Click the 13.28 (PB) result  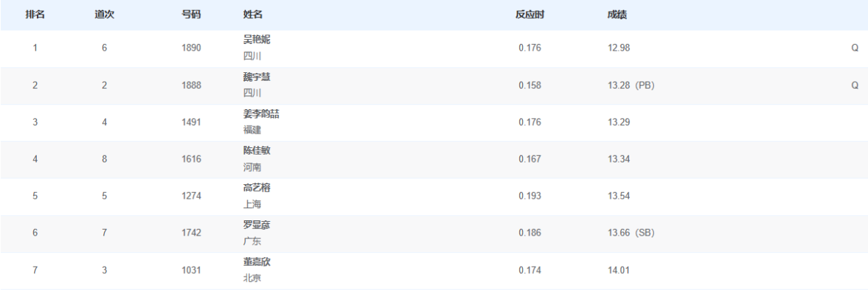(631, 85)
